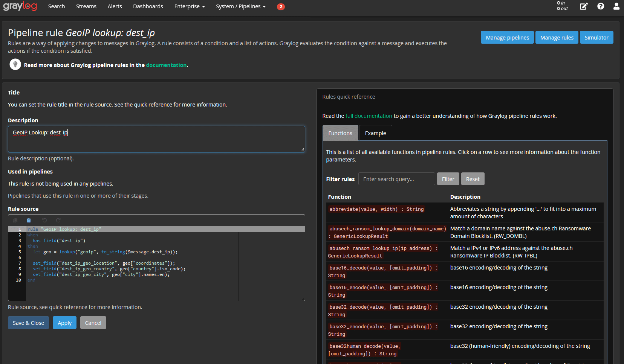The height and width of the screenshot is (364, 624).
Task: Click the Graylog logo
Action: click(x=20, y=6)
